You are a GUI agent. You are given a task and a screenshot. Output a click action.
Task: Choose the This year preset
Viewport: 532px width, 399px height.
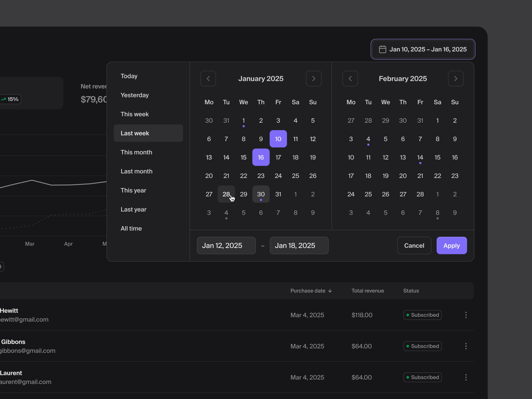133,190
